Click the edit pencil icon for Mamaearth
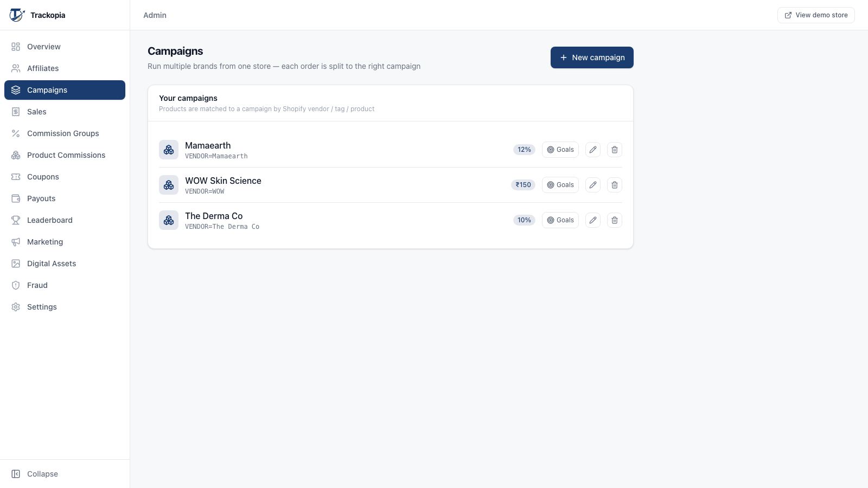 pos(593,150)
